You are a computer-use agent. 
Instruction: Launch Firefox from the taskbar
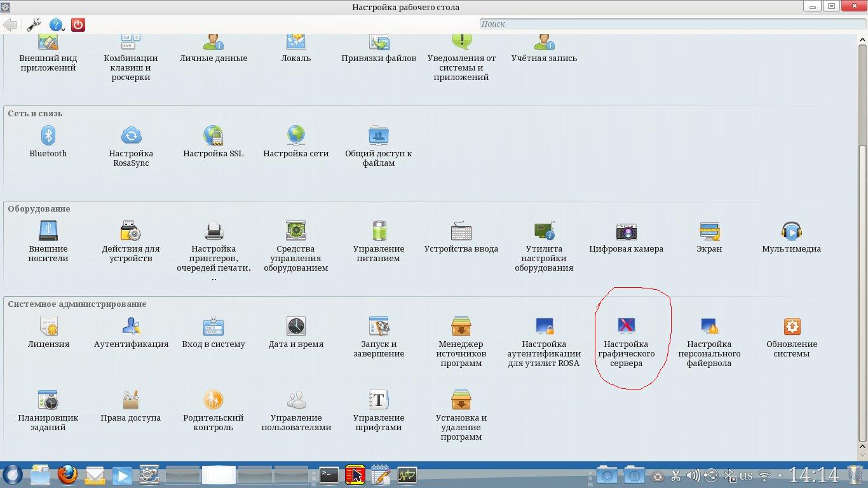67,475
